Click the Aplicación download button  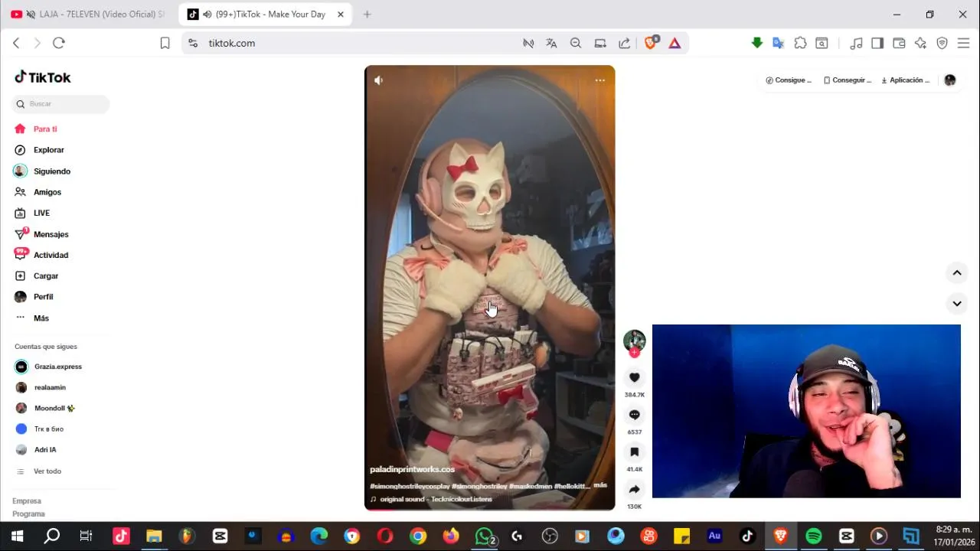coord(906,80)
